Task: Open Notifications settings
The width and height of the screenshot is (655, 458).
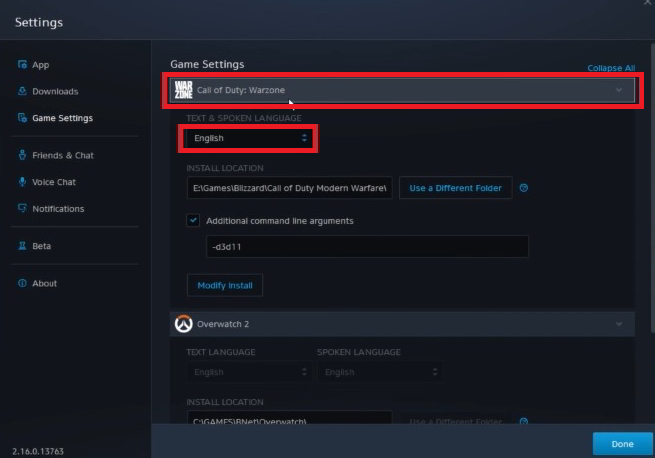Action: coord(58,209)
